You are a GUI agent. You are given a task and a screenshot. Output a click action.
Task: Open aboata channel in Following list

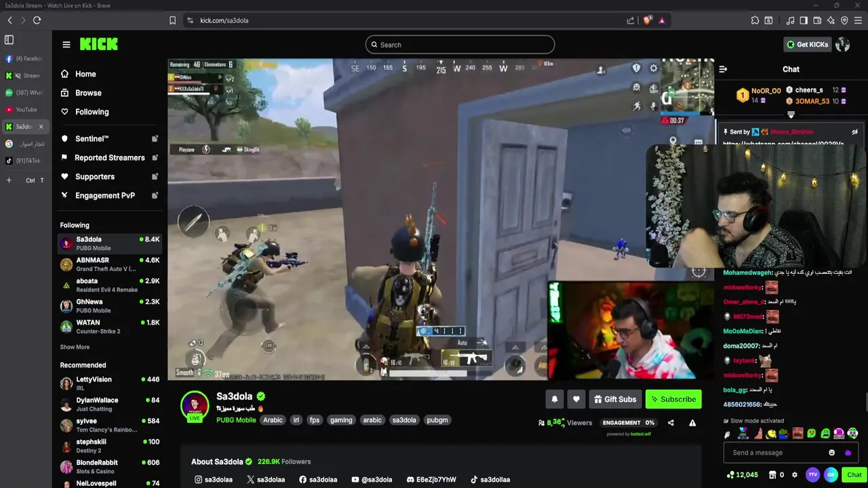[x=109, y=285]
